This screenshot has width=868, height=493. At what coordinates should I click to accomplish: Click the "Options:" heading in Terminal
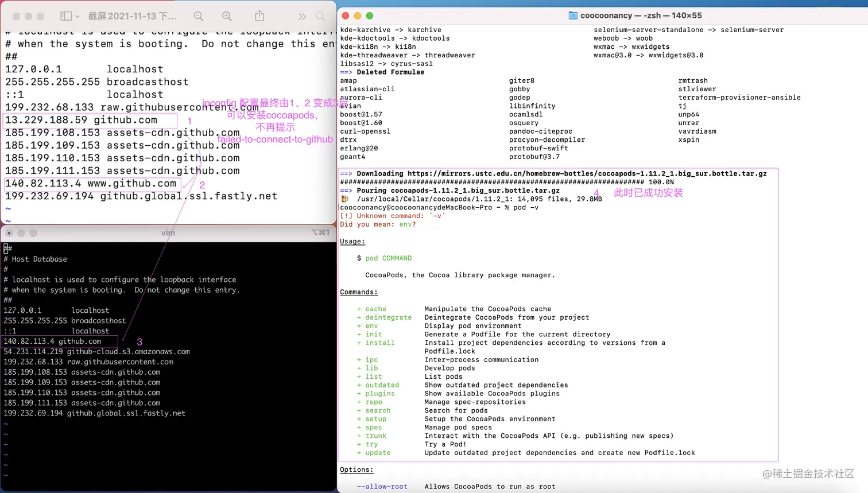pyautogui.click(x=356, y=470)
